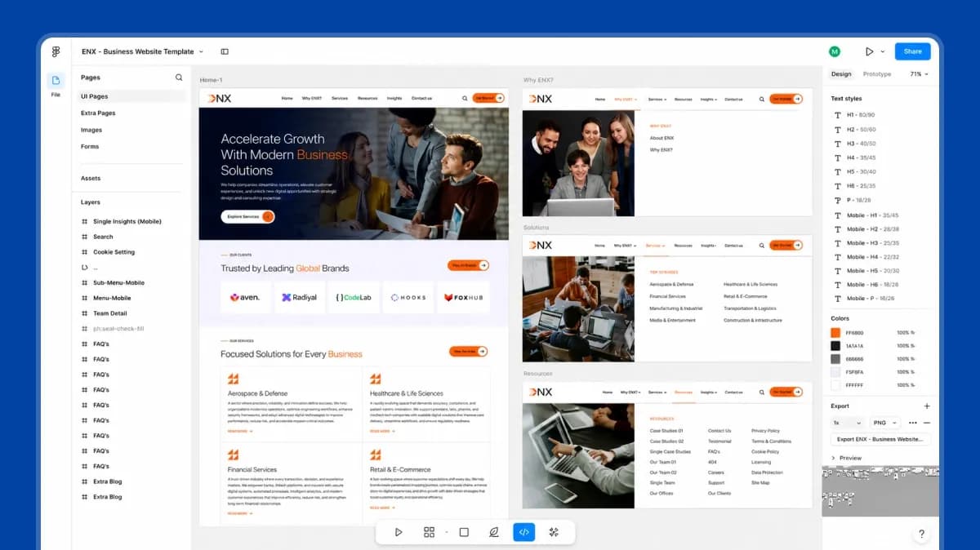Image resolution: width=980 pixels, height=550 pixels.
Task: Click Get Started button in Home-1 navbar
Action: tap(488, 98)
